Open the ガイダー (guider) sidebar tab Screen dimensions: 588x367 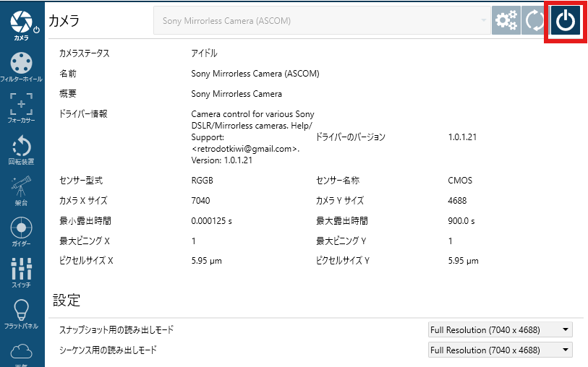coord(22,232)
